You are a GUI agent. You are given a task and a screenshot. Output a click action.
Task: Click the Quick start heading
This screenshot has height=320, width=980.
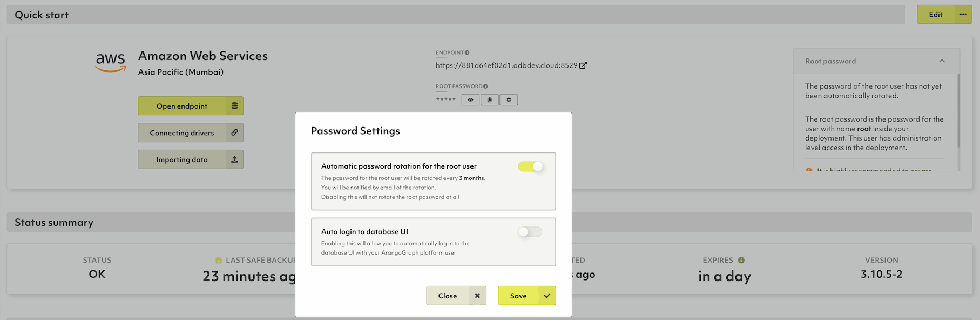[42, 15]
